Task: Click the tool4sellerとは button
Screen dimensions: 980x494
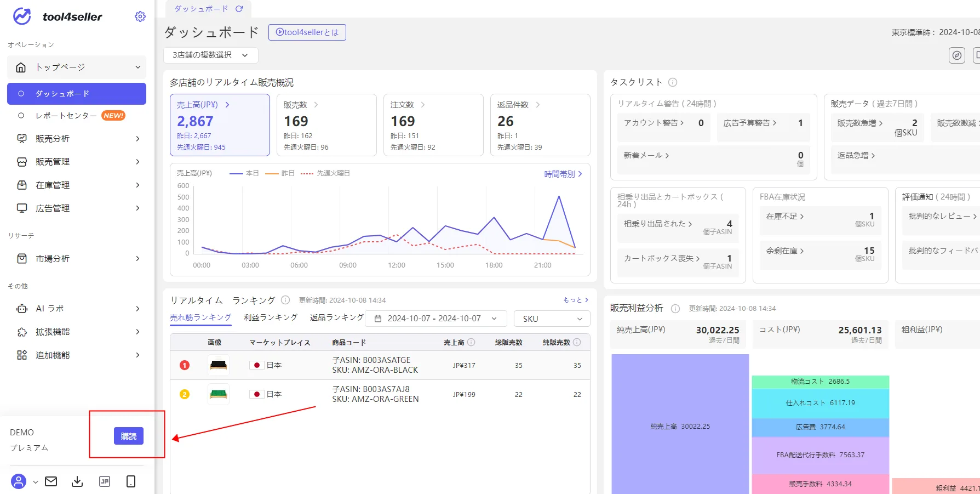Action: click(307, 32)
